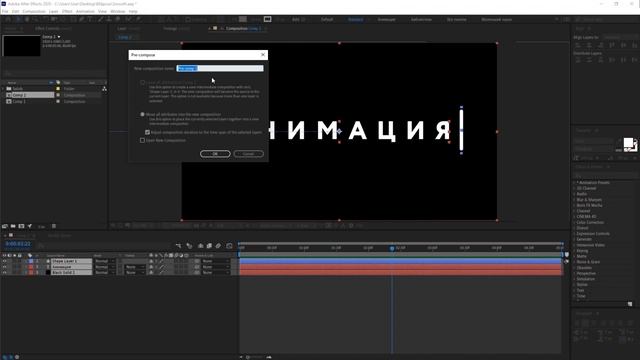This screenshot has width=640, height=360.
Task: Click the Interpret Footage icon
Action: point(5,226)
